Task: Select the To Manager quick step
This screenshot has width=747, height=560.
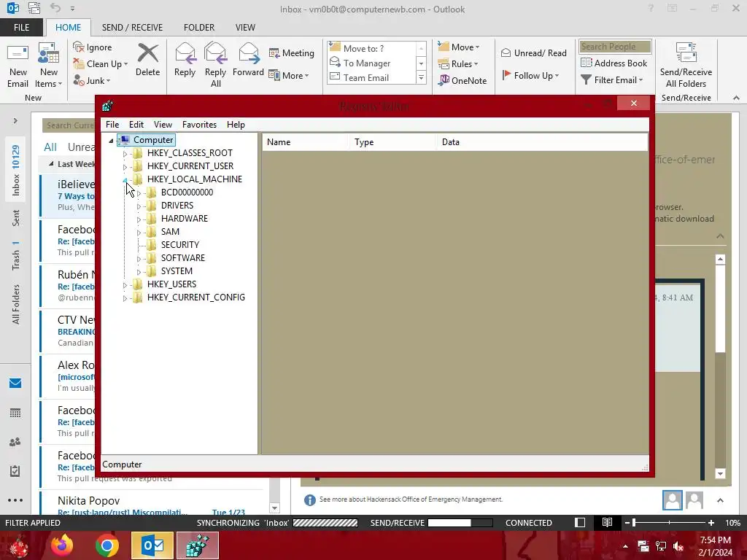Action: click(367, 63)
